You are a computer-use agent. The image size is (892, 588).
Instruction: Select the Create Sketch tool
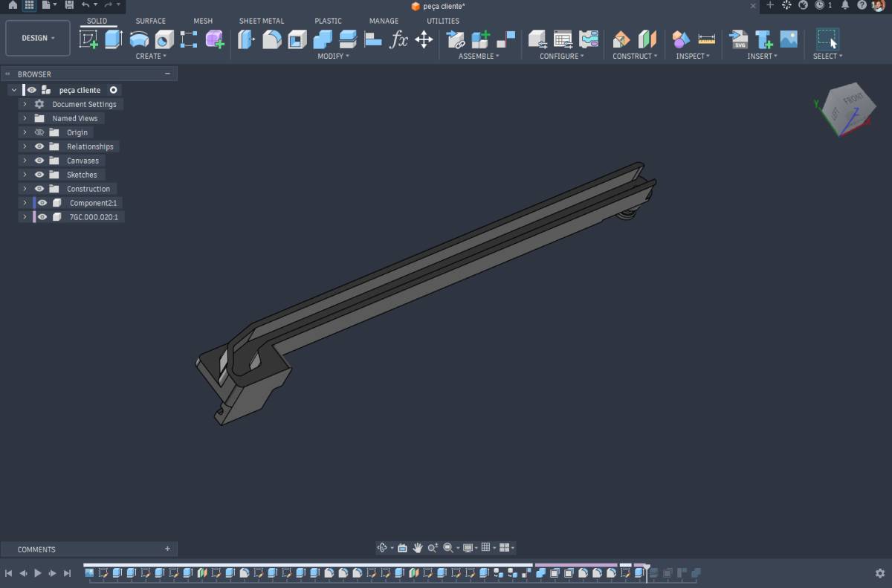88,39
